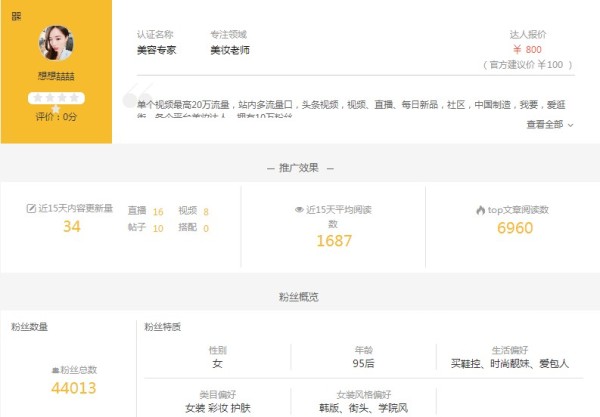The height and width of the screenshot is (417, 600).
Task: Click the '性别' label
Action: pyautogui.click(x=218, y=350)
